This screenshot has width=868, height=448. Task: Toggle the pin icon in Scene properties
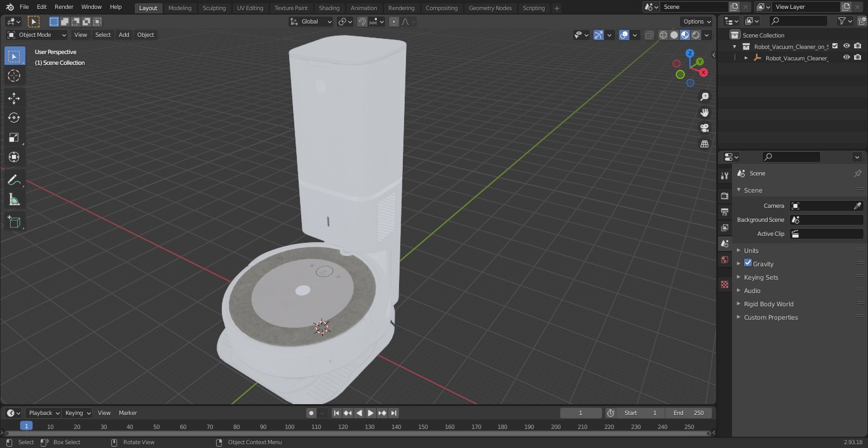tap(857, 173)
